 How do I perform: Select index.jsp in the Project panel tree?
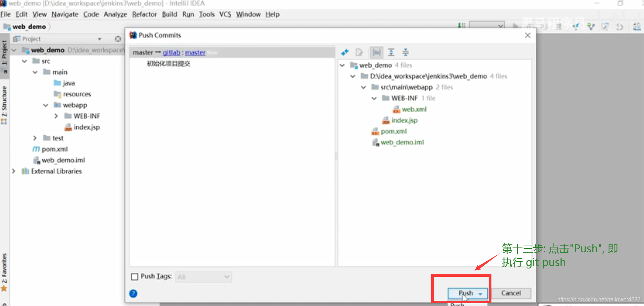(87, 127)
